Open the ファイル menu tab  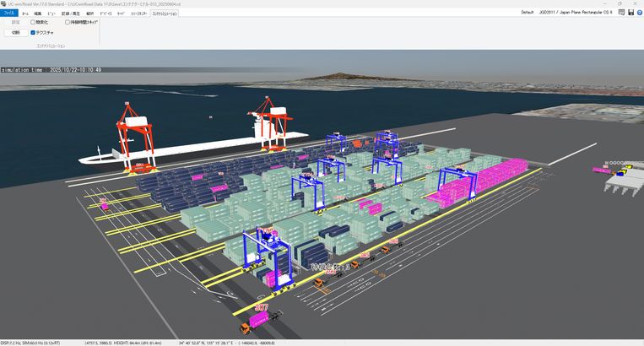coord(9,14)
